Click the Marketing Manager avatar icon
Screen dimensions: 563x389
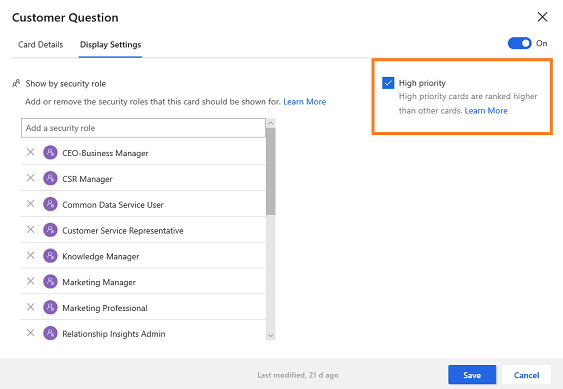point(50,282)
